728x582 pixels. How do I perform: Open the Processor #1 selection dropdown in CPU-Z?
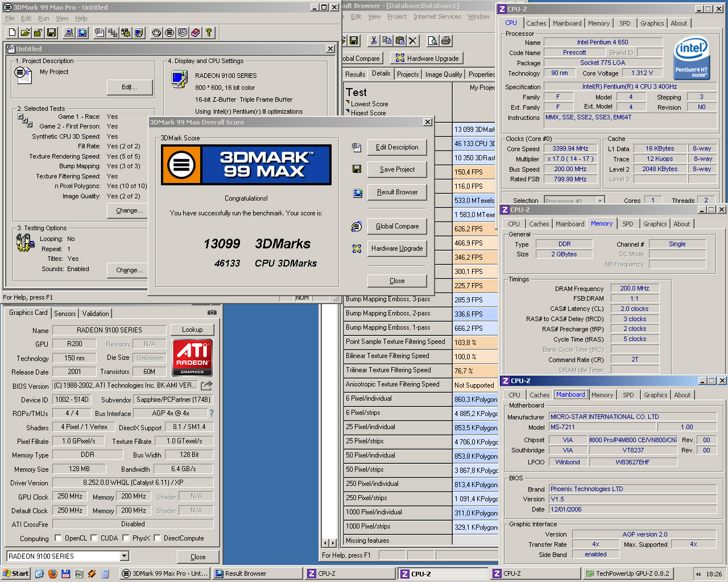[x=600, y=201]
